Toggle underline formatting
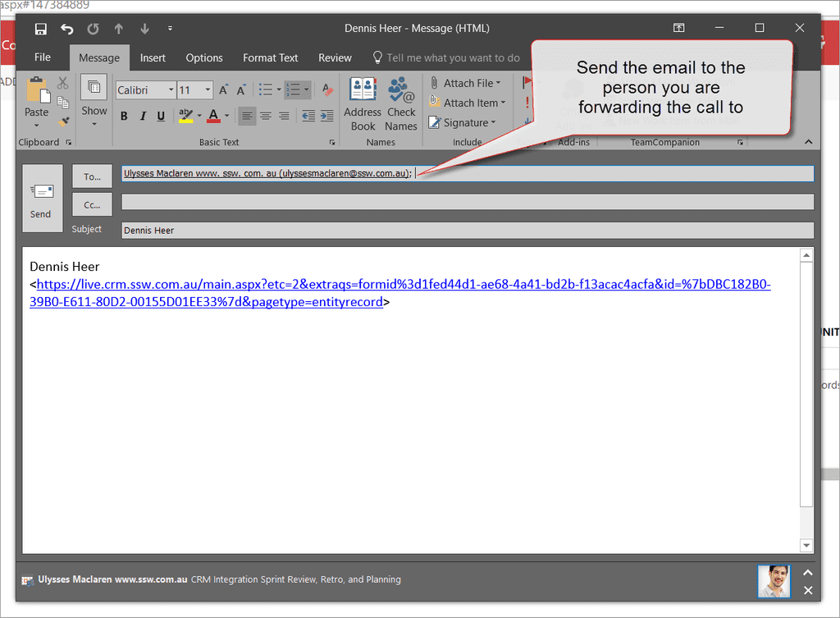Image resolution: width=840 pixels, height=618 pixels. point(161,116)
